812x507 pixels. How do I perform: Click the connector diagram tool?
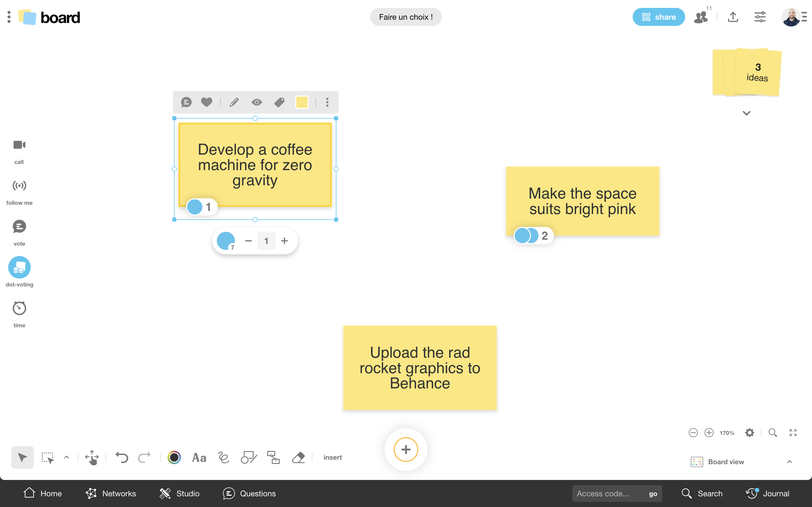click(x=273, y=457)
